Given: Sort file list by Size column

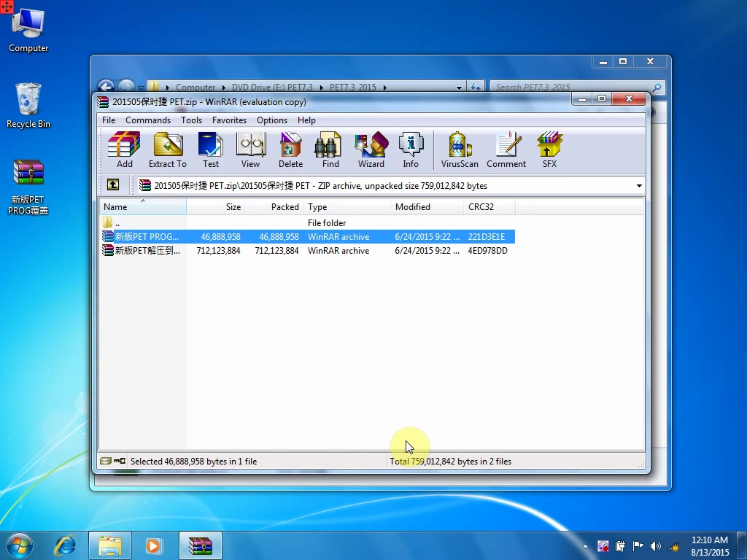Looking at the screenshot, I should pyautogui.click(x=216, y=207).
